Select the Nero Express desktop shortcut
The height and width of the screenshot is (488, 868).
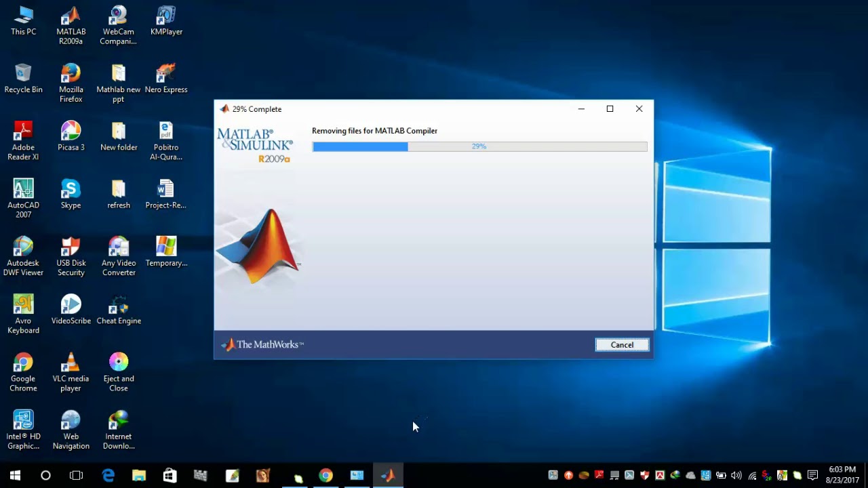click(166, 79)
